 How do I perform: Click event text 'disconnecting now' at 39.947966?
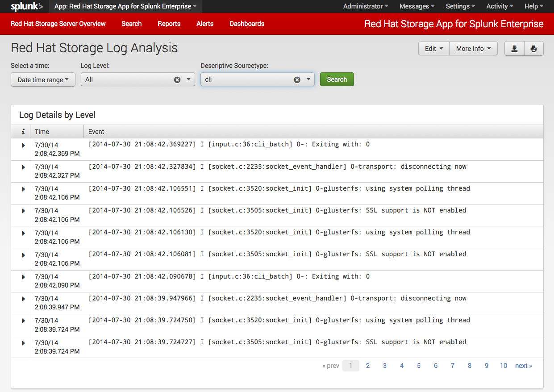[433, 298]
